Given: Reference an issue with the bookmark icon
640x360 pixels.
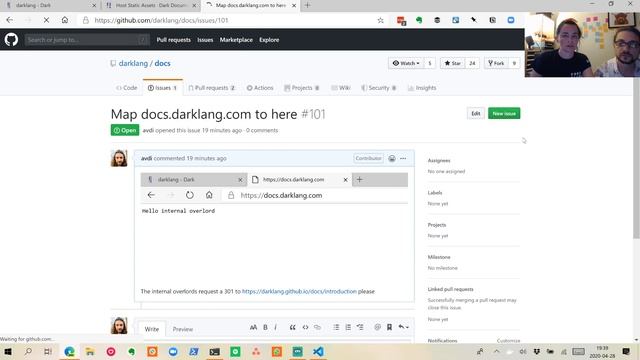Looking at the screenshot, I should [x=389, y=327].
